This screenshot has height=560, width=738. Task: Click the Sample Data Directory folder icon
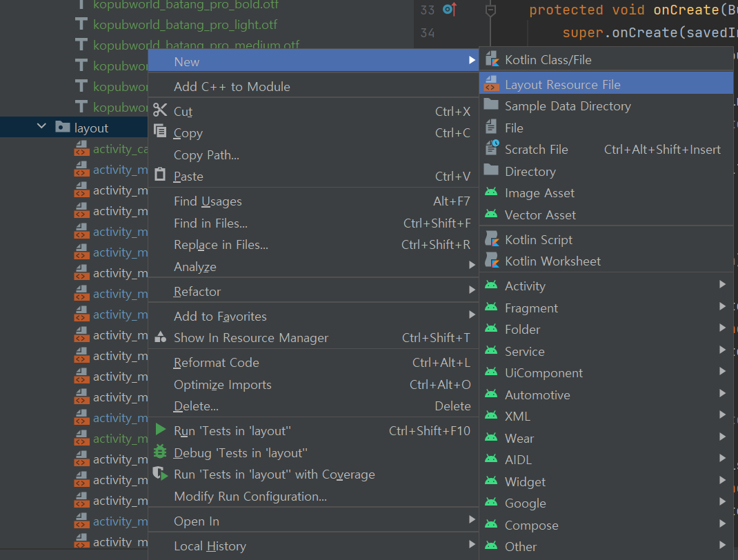point(491,104)
